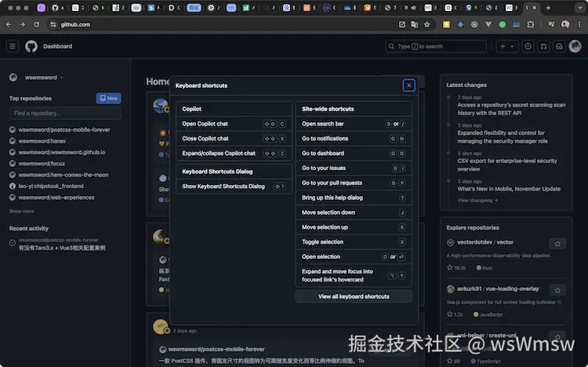
Task: Click the New repository button
Action: pyautogui.click(x=108, y=98)
